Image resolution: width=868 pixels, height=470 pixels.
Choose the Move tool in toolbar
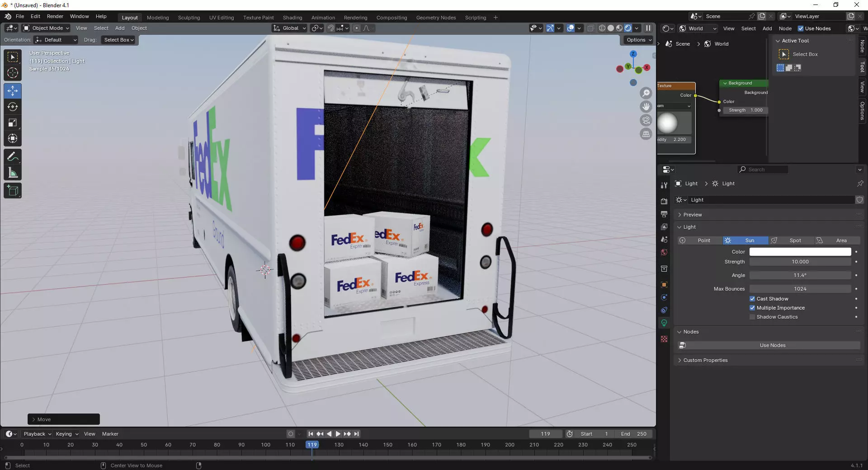13,91
